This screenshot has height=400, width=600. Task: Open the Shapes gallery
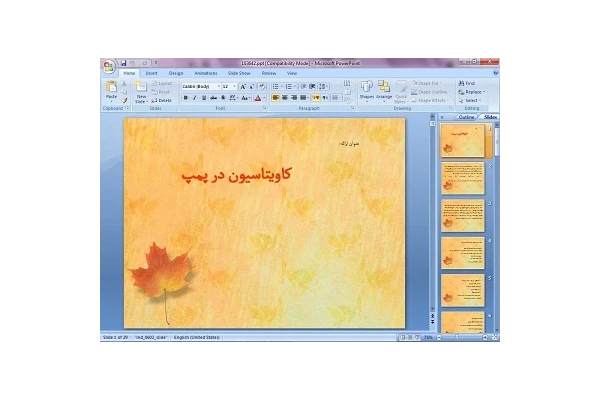click(x=367, y=90)
